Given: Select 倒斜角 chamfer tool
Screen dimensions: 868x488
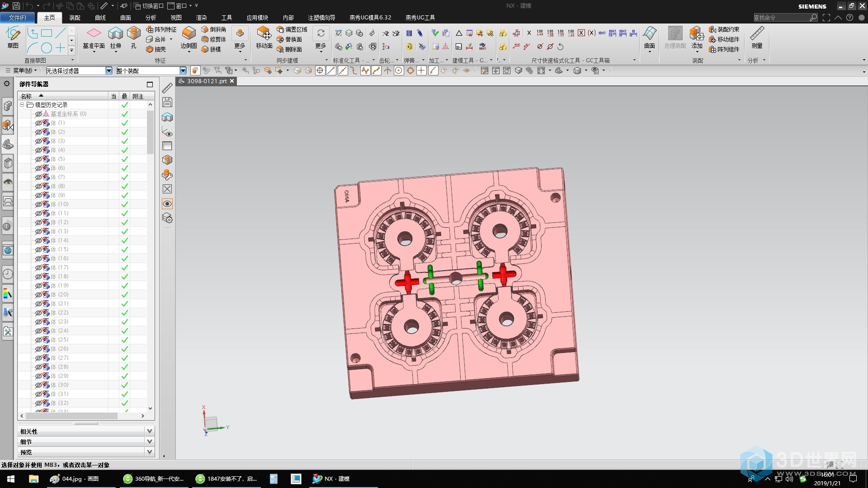Looking at the screenshot, I should [213, 29].
